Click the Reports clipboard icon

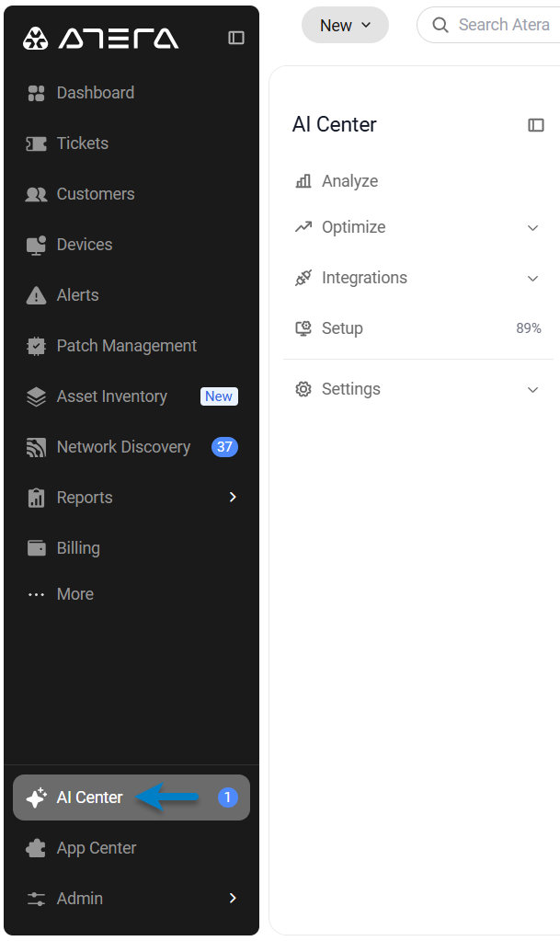[36, 498]
